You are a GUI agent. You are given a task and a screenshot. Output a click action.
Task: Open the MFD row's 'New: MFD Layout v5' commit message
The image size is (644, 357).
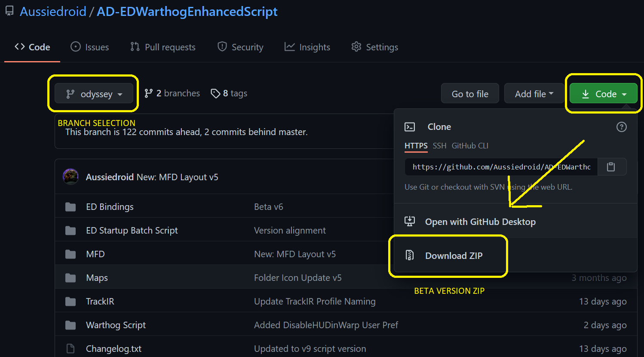click(x=294, y=254)
